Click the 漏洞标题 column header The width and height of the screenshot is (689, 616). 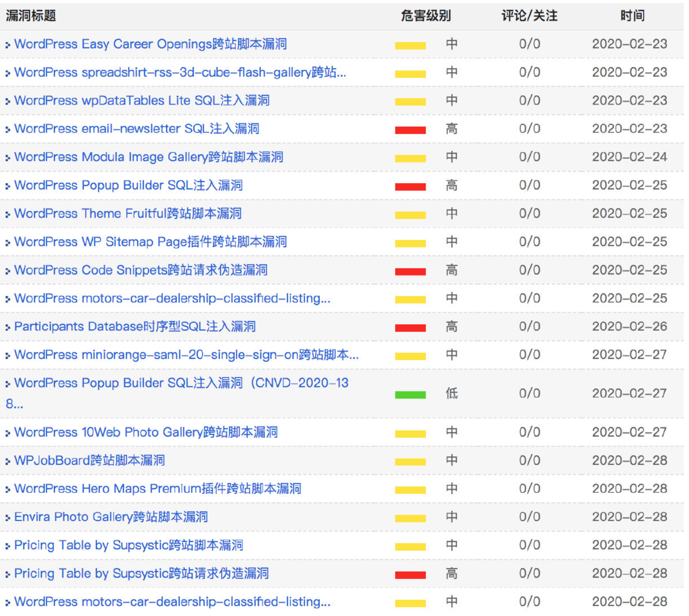pyautogui.click(x=31, y=16)
